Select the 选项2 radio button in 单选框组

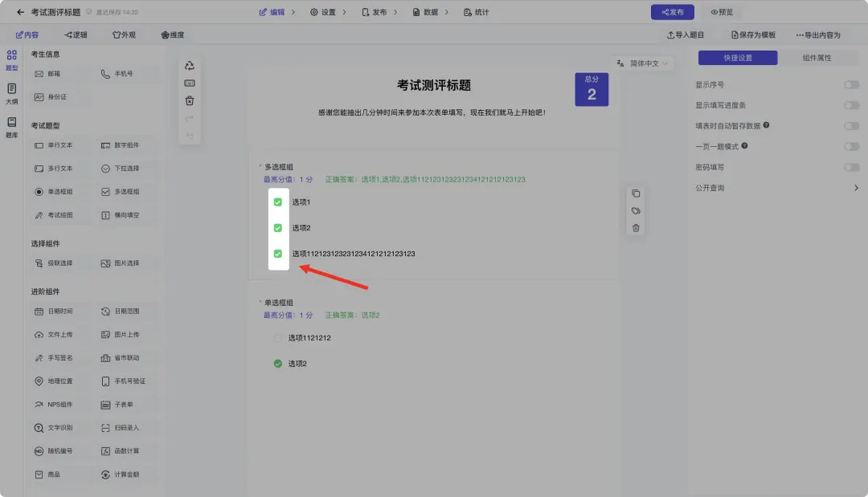pos(278,363)
